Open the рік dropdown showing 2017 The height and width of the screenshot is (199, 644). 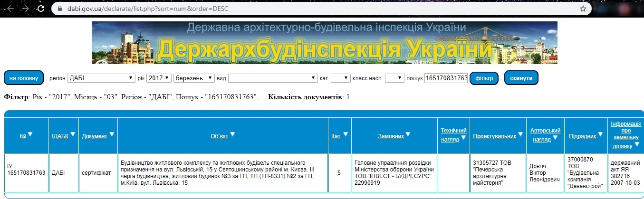[x=159, y=78]
